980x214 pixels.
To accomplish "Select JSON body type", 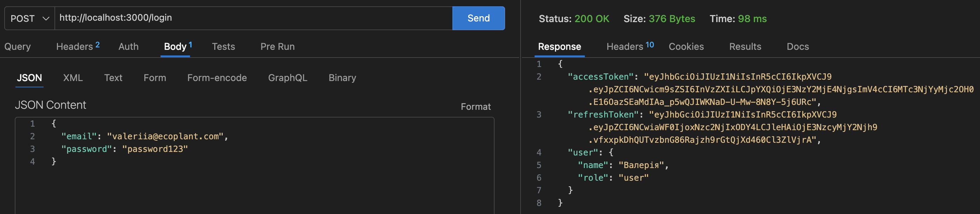I will [29, 78].
